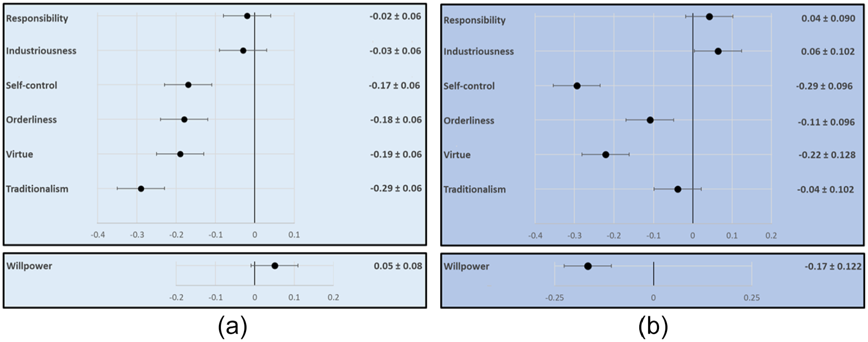This screenshot has width=868, height=342.
Task: Click the (b) figure caption label
Action: click(653, 327)
